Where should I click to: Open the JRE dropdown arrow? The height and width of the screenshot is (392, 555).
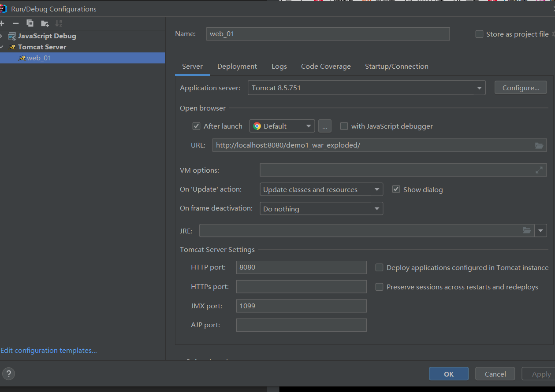click(x=541, y=230)
